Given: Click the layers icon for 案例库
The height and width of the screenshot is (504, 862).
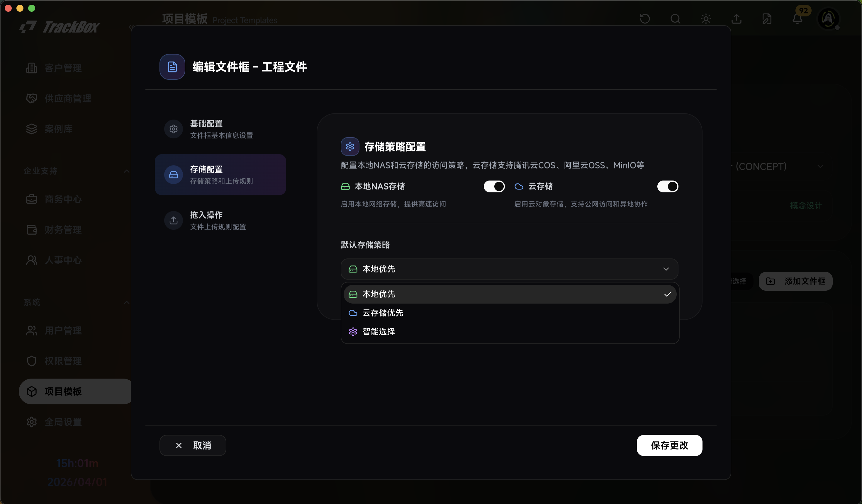Looking at the screenshot, I should pos(32,129).
